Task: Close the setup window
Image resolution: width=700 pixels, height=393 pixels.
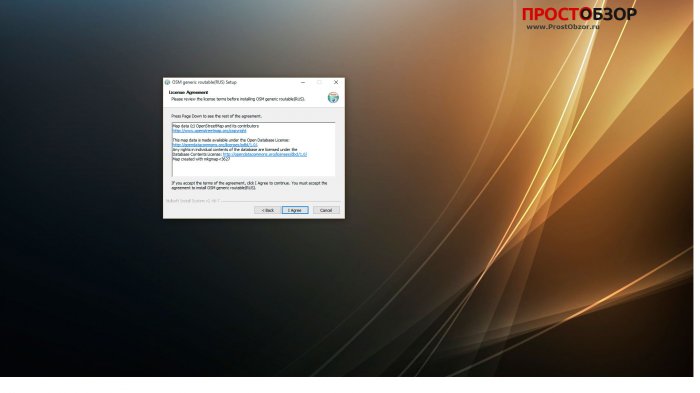Action: click(336, 82)
